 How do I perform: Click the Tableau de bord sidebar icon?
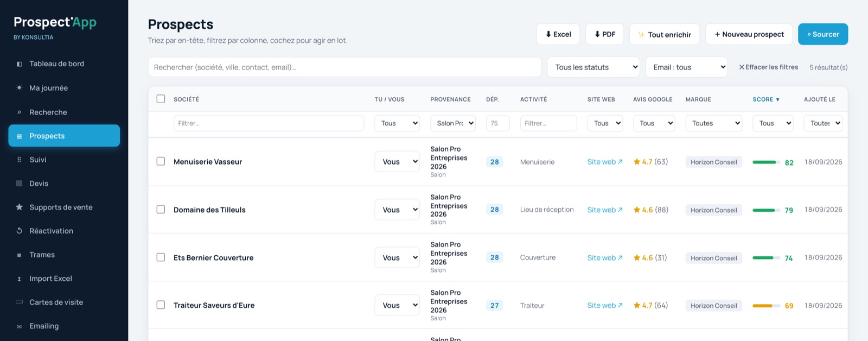point(19,64)
